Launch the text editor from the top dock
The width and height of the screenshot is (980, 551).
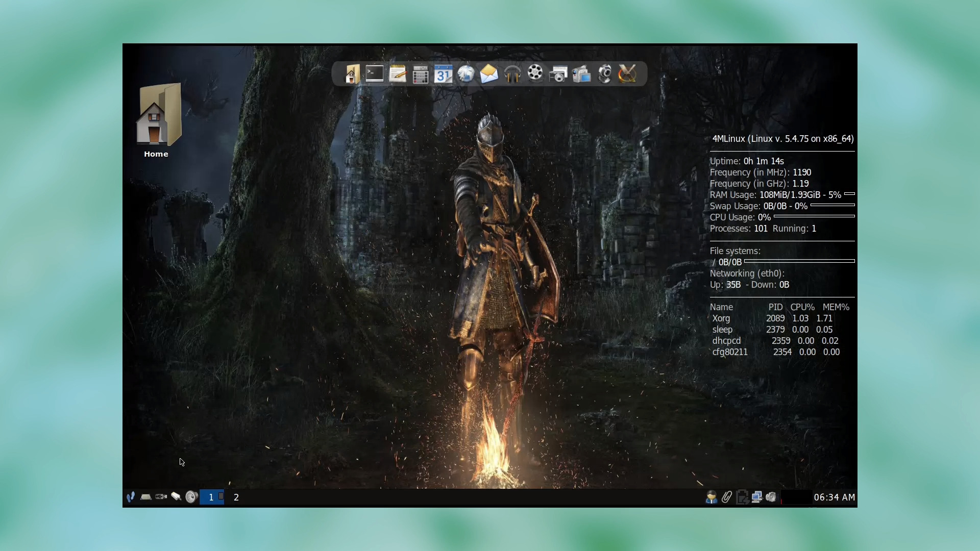coord(397,73)
